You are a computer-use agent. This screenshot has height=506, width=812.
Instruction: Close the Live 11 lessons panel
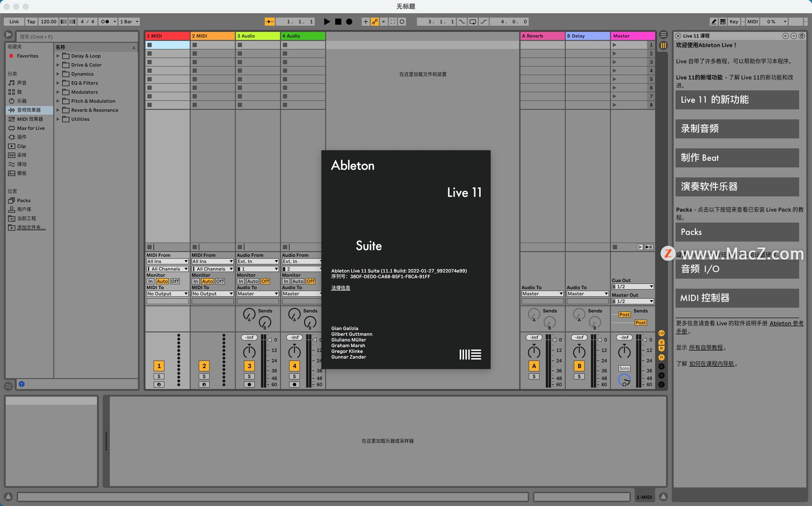pyautogui.click(x=678, y=36)
